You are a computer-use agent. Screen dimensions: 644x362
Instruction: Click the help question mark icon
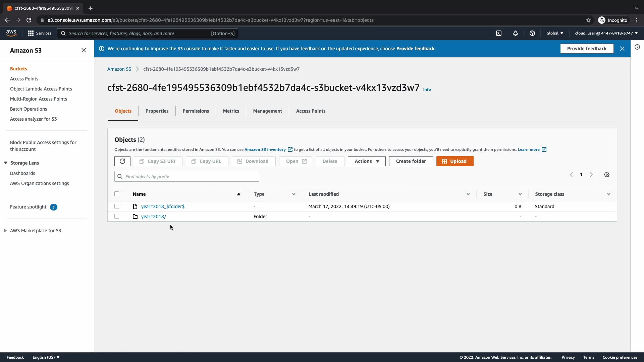pos(532,33)
